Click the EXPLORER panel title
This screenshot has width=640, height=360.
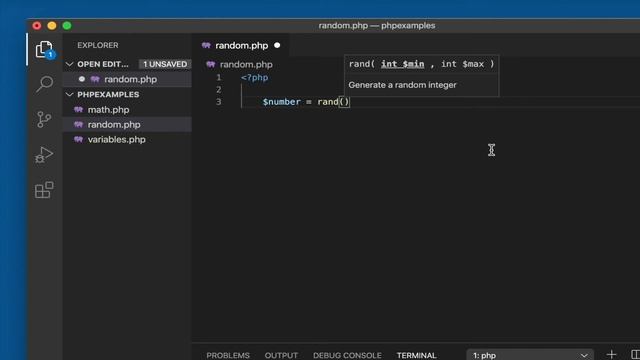[x=98, y=45]
